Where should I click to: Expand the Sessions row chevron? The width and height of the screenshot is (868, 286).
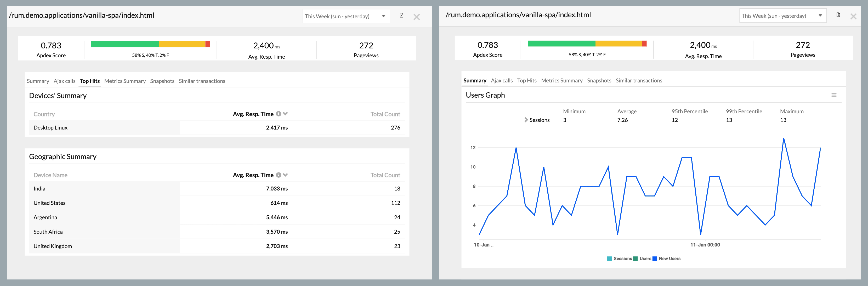point(526,120)
